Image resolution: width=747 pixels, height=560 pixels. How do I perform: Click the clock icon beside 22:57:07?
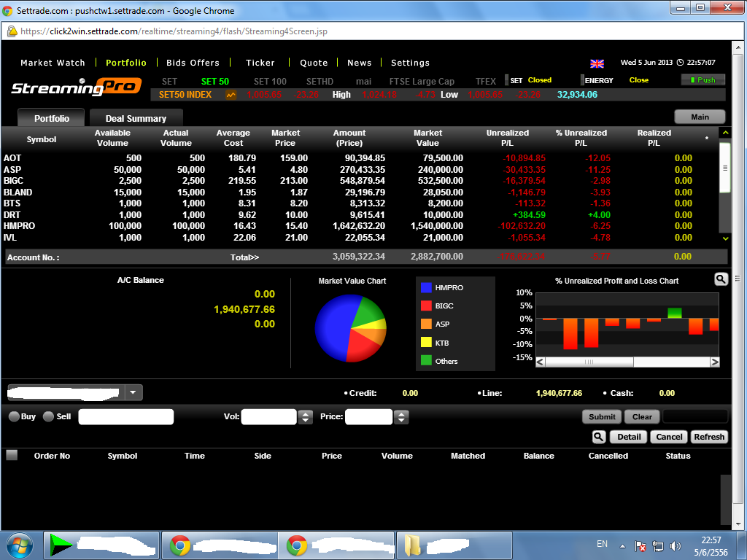tap(681, 63)
